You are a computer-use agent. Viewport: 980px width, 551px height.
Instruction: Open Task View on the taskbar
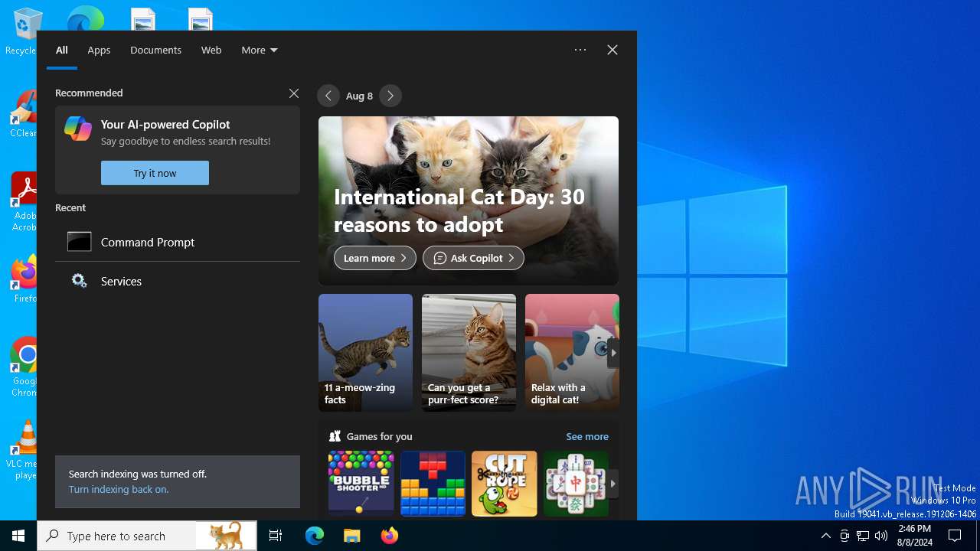click(x=276, y=536)
